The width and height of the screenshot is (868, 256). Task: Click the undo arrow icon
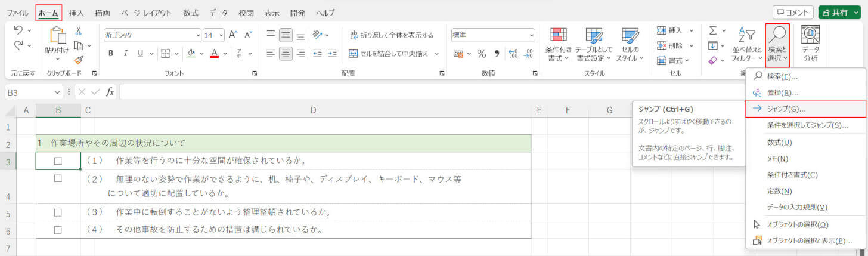[x=18, y=30]
